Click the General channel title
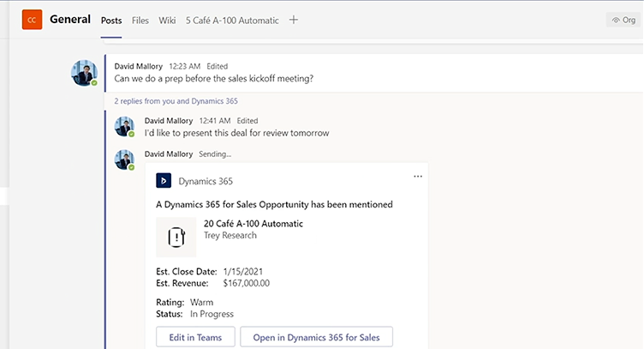The width and height of the screenshot is (644, 349). tap(70, 20)
